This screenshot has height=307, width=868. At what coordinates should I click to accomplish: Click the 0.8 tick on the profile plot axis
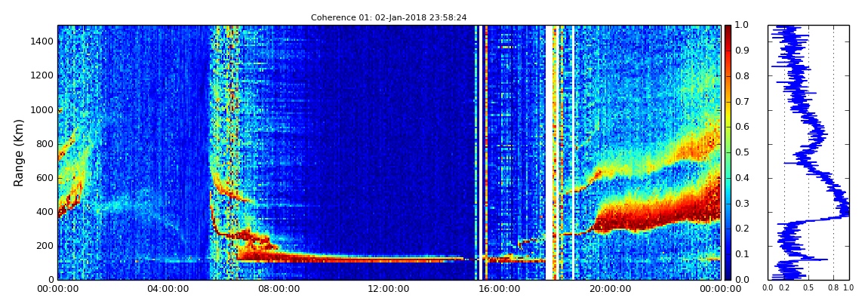click(x=833, y=288)
